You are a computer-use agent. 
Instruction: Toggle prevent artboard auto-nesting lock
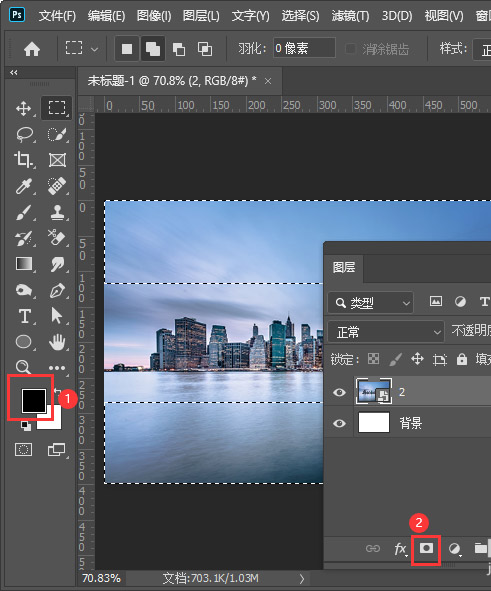click(x=440, y=360)
